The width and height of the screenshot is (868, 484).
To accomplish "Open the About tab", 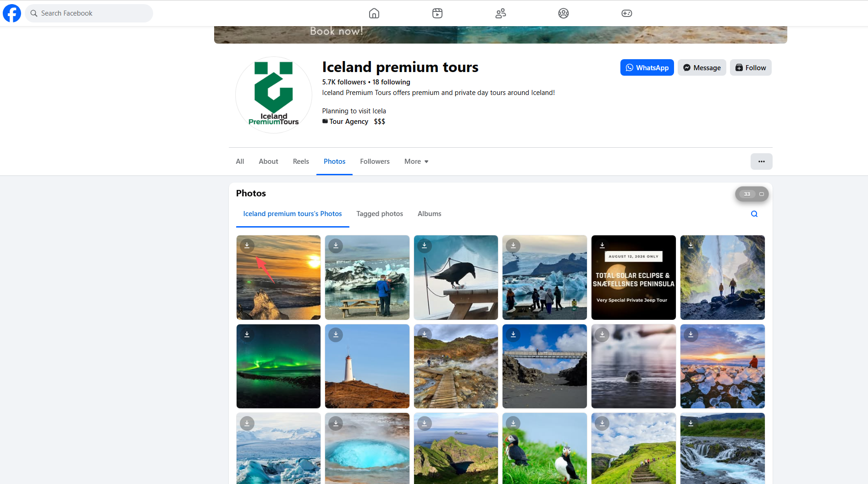I will pos(268,161).
